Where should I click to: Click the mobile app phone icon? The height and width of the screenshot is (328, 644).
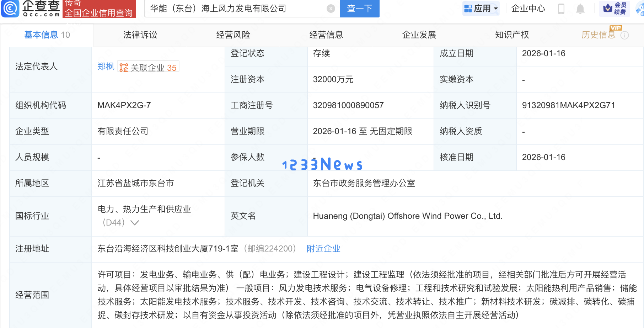[562, 9]
